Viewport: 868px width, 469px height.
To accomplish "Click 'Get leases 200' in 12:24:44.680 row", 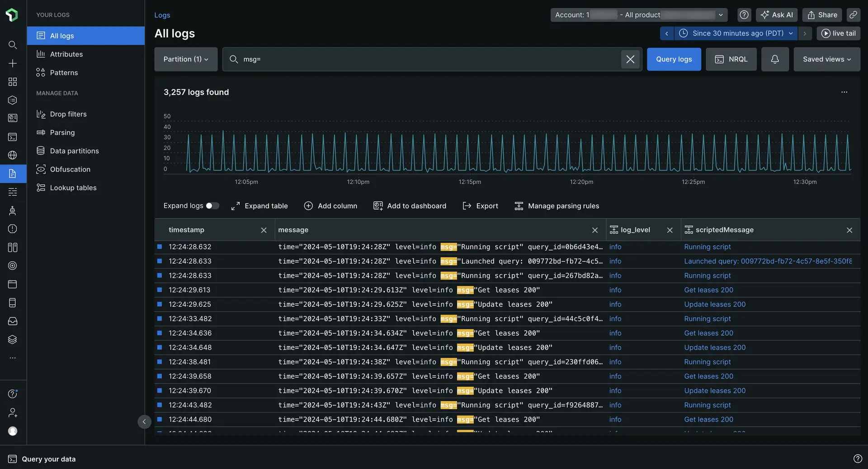I will (708, 419).
